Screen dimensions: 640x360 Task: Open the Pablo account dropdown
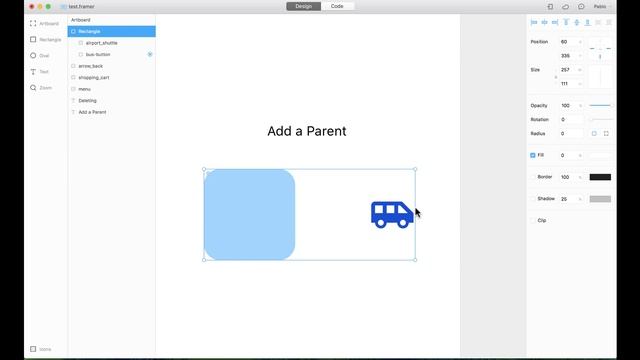coord(602,7)
